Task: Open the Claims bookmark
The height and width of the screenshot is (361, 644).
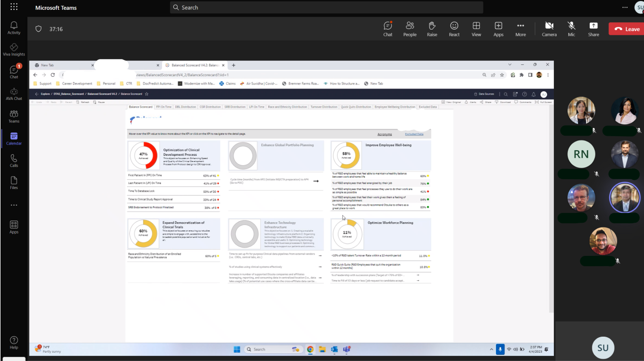Action: 228,83
